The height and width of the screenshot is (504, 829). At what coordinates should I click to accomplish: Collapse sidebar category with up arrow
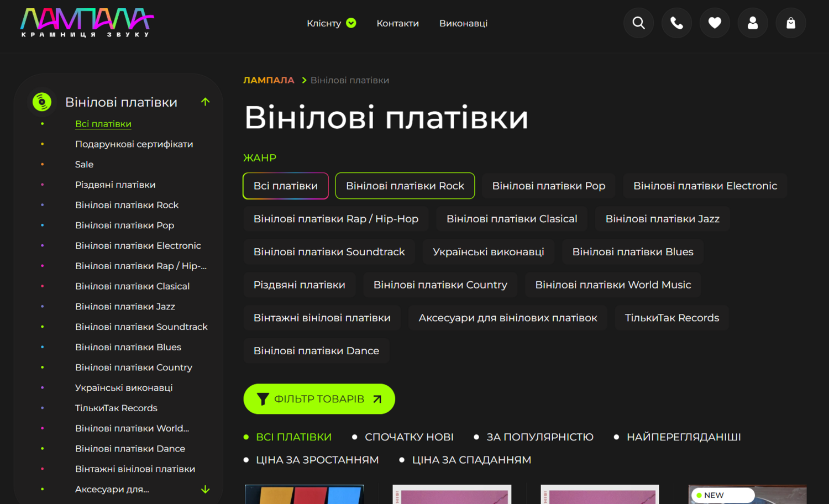pos(205,102)
